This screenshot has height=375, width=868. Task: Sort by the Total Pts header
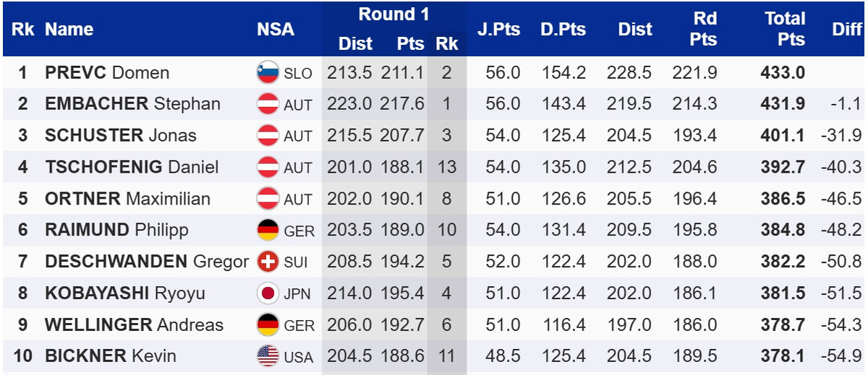point(785,29)
